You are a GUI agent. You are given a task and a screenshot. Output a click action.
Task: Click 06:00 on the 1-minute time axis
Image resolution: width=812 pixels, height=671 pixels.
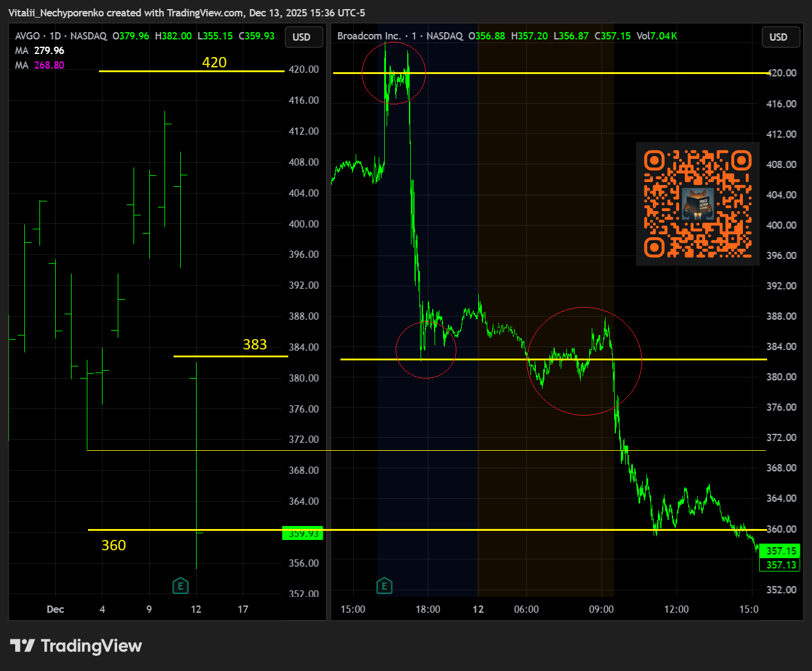(526, 609)
